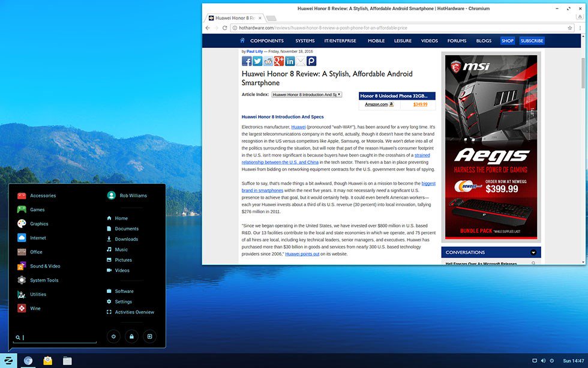Open the Rob Williams user account
The height and width of the screenshot is (368, 588).
tap(127, 196)
